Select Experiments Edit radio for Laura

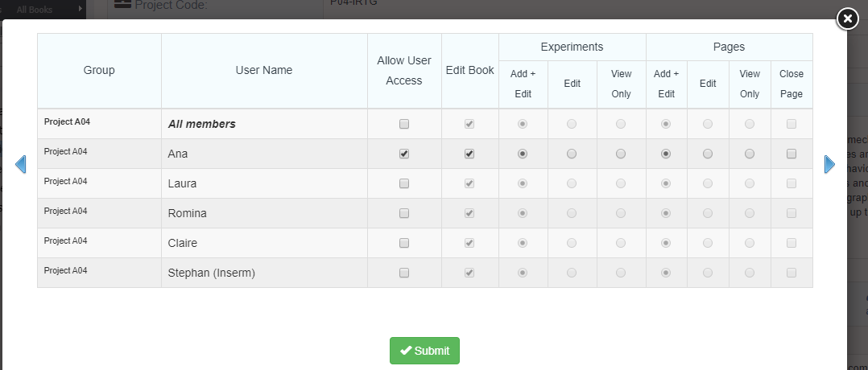point(572,183)
